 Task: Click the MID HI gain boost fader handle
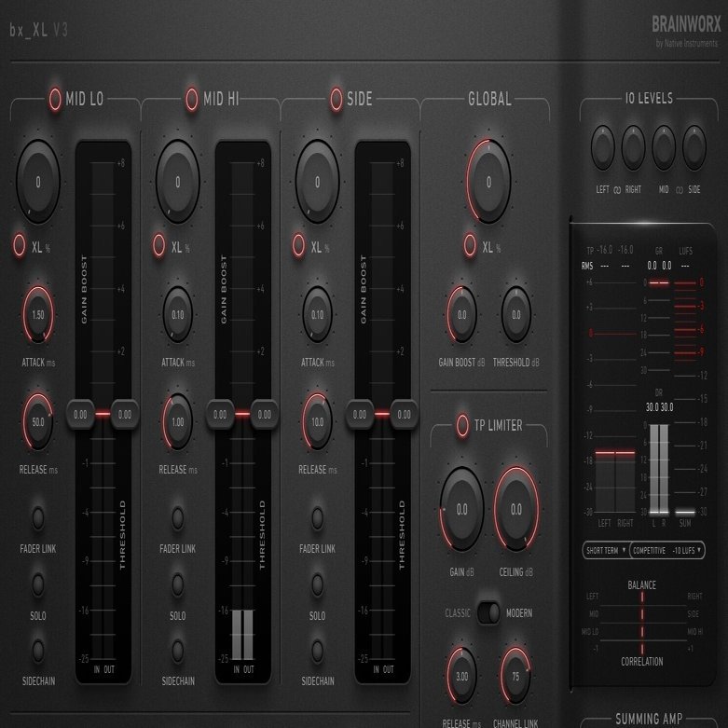(220, 414)
